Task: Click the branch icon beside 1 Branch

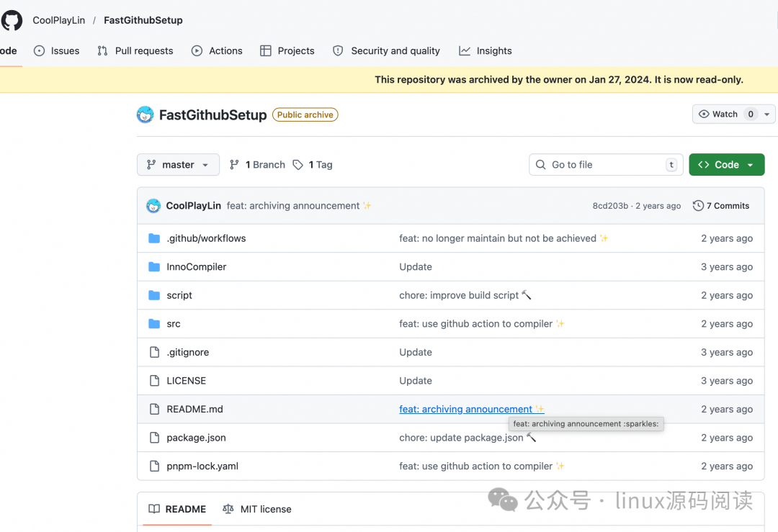Action: pyautogui.click(x=235, y=164)
